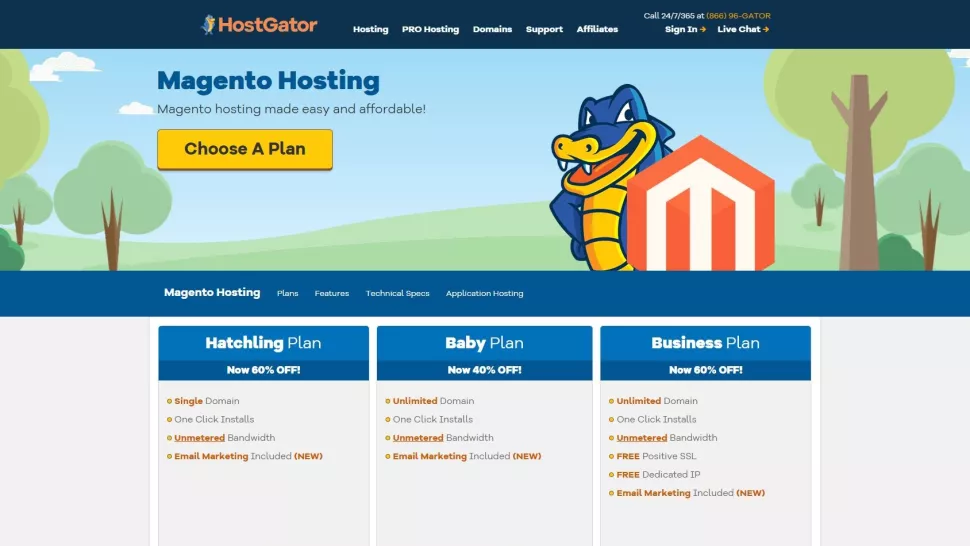Click the HostGator logo
970x546 pixels.
[259, 25]
